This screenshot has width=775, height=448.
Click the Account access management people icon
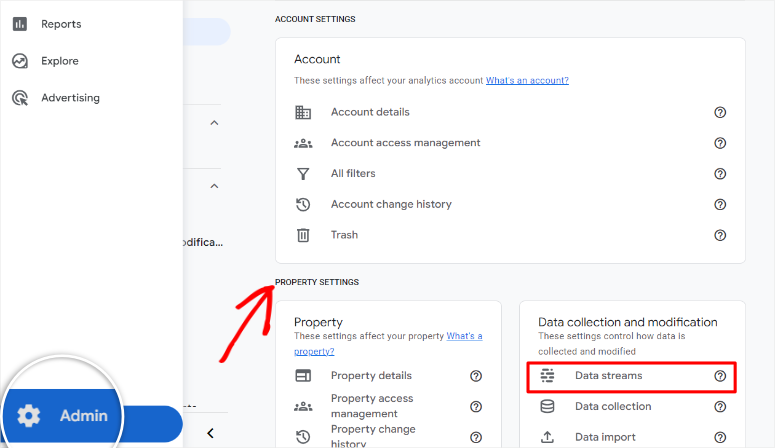point(303,143)
